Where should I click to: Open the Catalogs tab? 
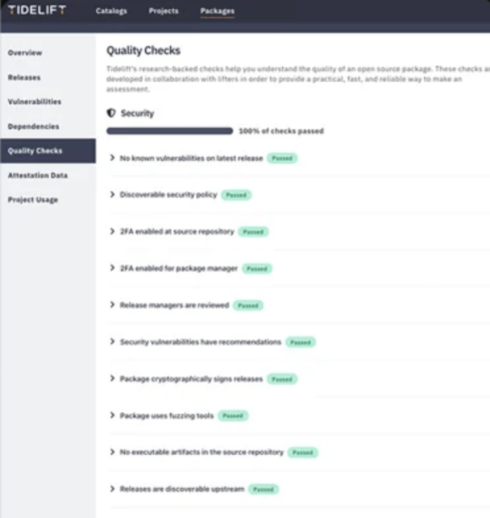(x=111, y=11)
